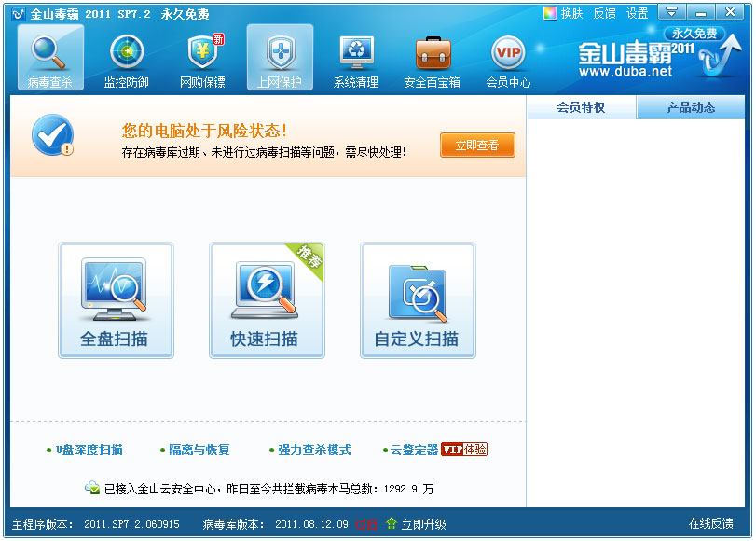Click the 在线反馈 link in status bar
The height and width of the screenshot is (541, 756).
tap(710, 523)
